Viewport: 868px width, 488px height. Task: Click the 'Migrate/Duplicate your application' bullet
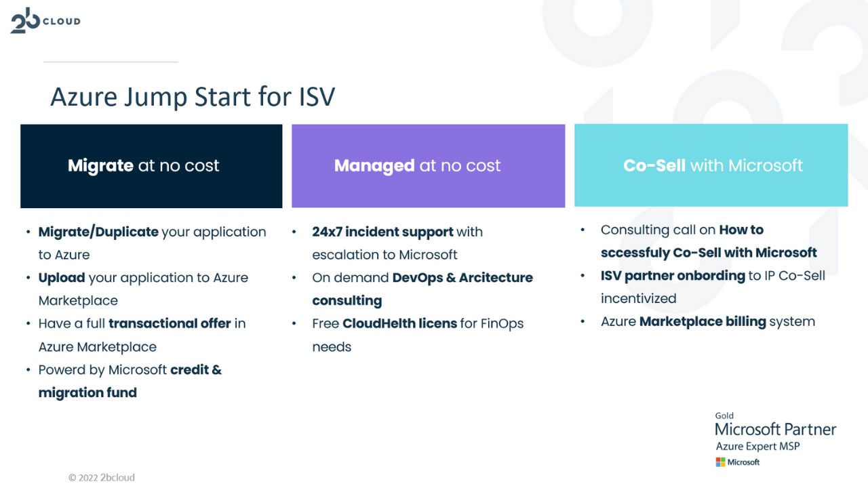click(152, 232)
